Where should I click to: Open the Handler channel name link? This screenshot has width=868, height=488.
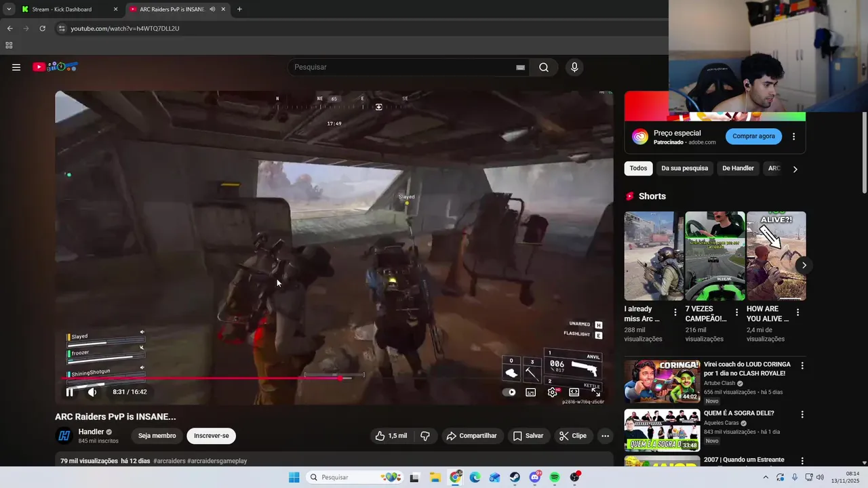92,432
